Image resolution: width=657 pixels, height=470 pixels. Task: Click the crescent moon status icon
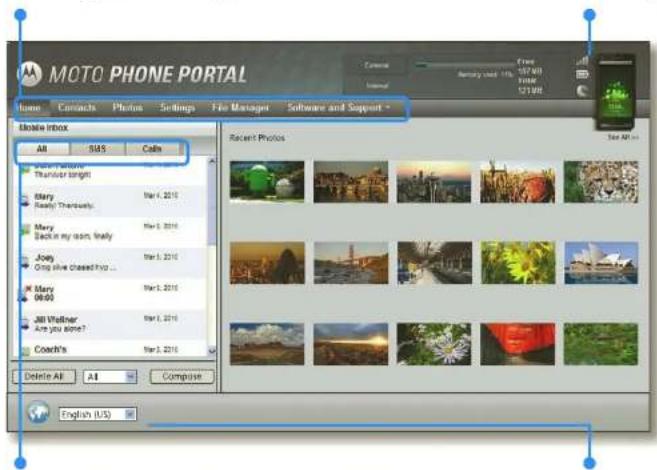(x=582, y=90)
